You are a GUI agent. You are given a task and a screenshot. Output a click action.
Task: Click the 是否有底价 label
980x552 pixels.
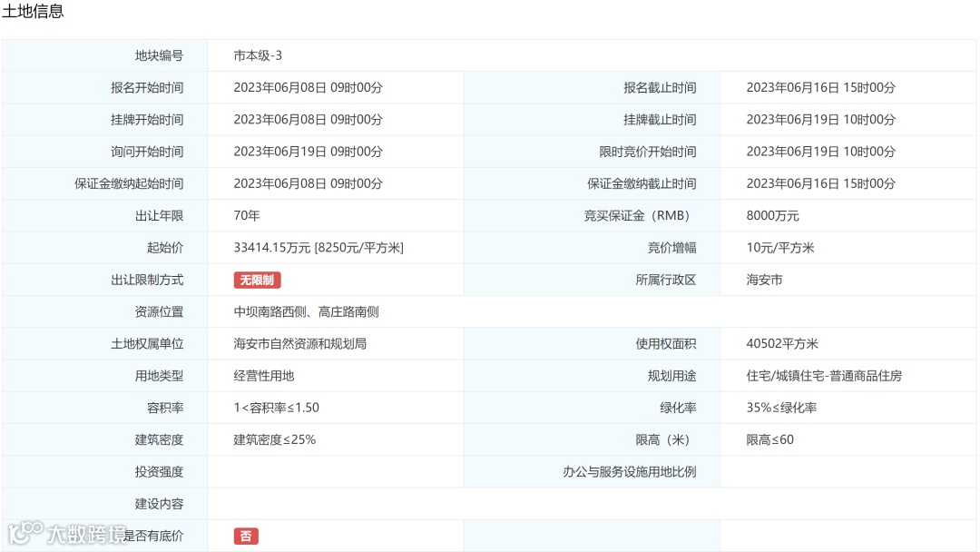[153, 536]
